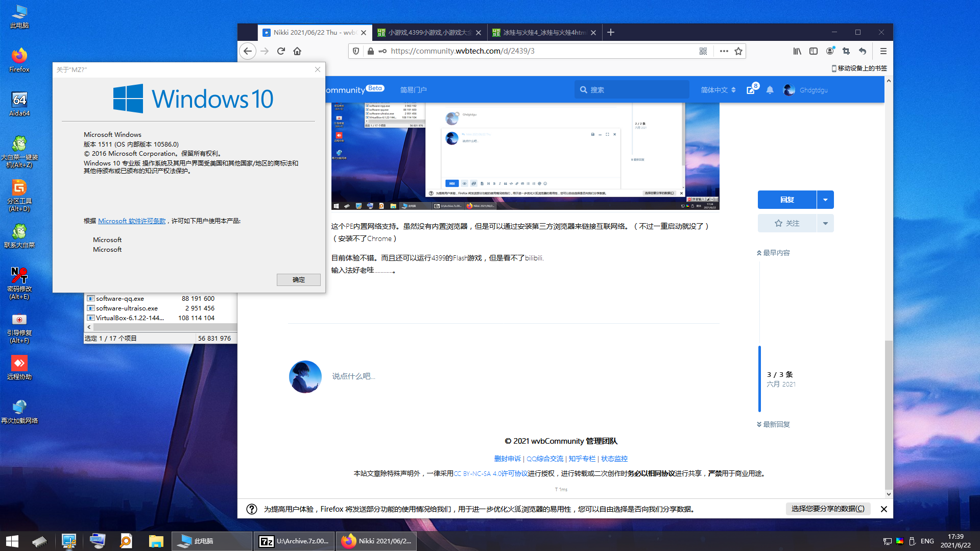Select the Firefox desktop shortcut

[x=19, y=60]
